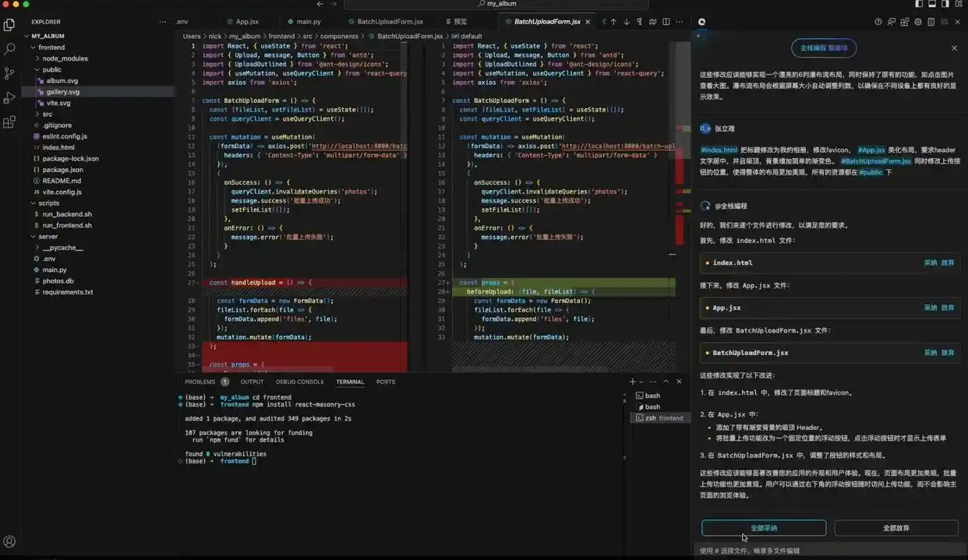Click split editor icon in editor toolbar

(x=666, y=22)
